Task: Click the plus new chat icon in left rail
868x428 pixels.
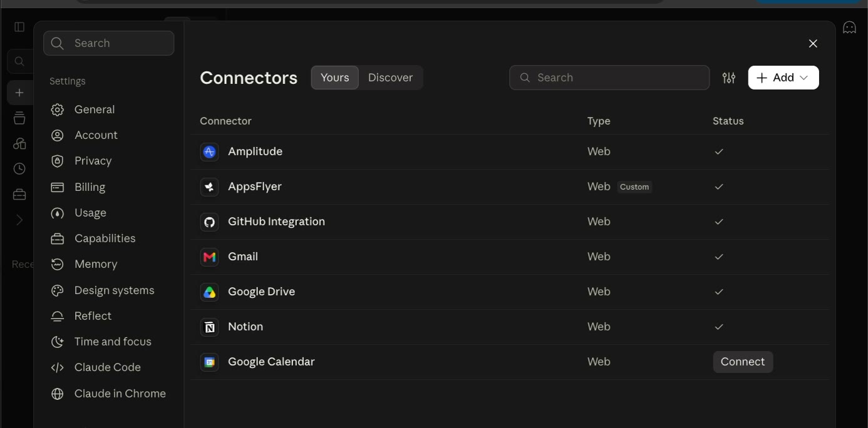Action: point(19,93)
